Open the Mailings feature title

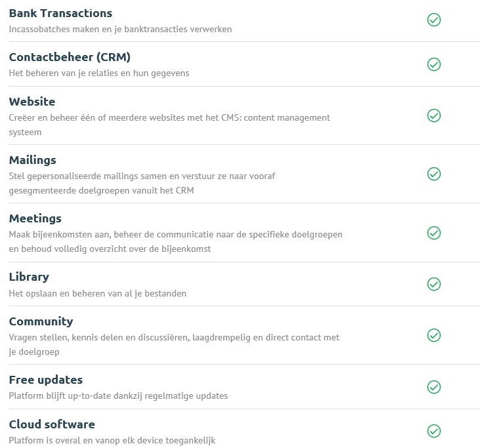pyautogui.click(x=32, y=160)
